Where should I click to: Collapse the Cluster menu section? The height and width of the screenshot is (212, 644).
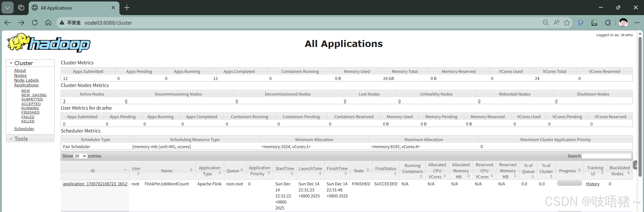click(x=30, y=63)
